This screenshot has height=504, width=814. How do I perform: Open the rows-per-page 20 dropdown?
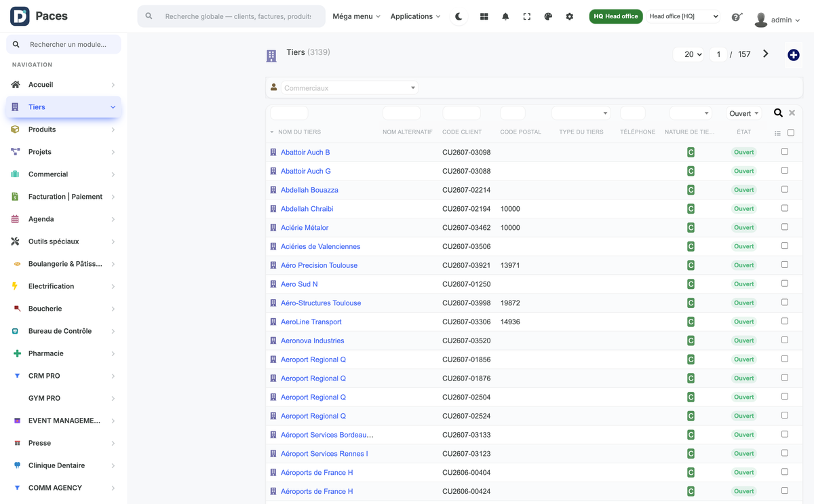pyautogui.click(x=689, y=54)
